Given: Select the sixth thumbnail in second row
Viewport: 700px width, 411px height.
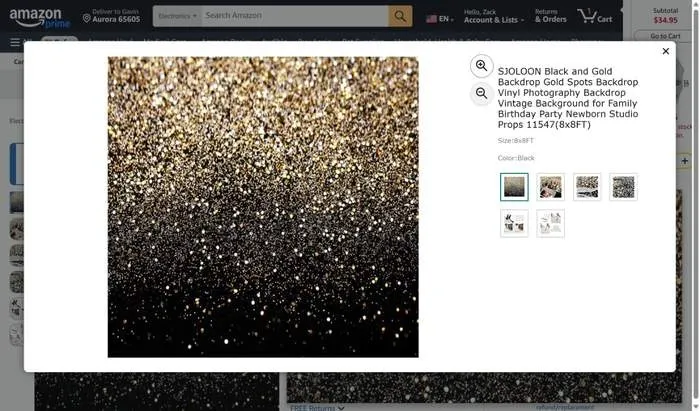Looking at the screenshot, I should tap(550, 223).
